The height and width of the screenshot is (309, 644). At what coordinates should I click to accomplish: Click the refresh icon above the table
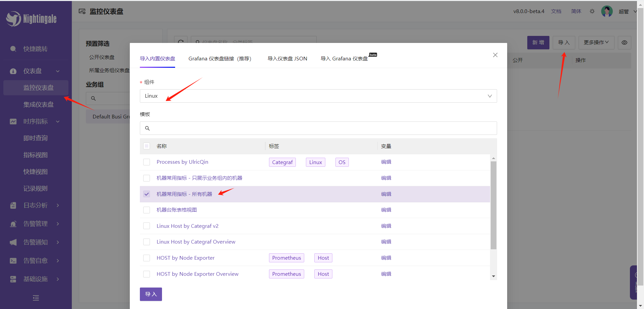coord(181,42)
